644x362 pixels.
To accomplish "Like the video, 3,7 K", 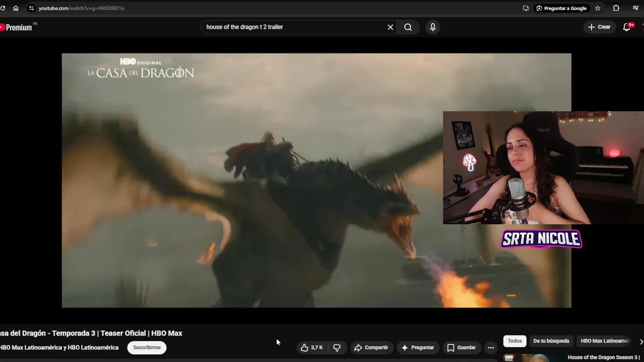I will click(x=312, y=347).
